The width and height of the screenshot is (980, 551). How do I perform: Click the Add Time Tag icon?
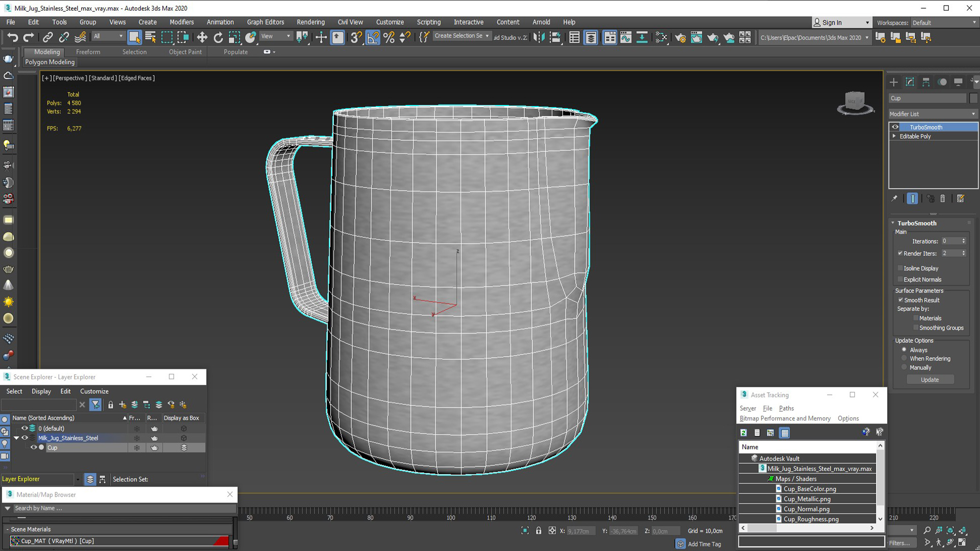(680, 544)
